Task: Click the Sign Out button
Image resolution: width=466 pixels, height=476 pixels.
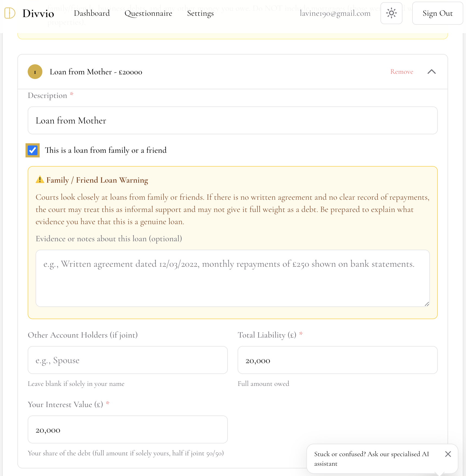Action: (x=437, y=13)
